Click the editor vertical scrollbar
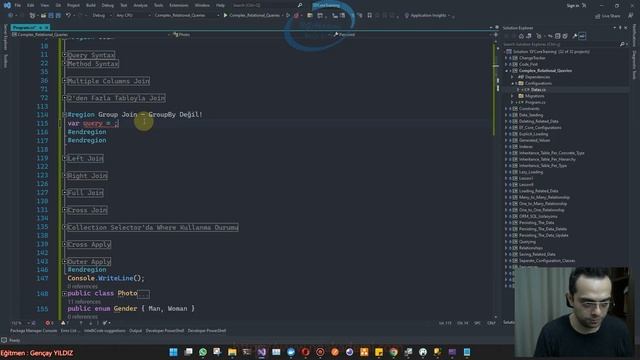The width and height of the screenshot is (640, 360). [496, 180]
